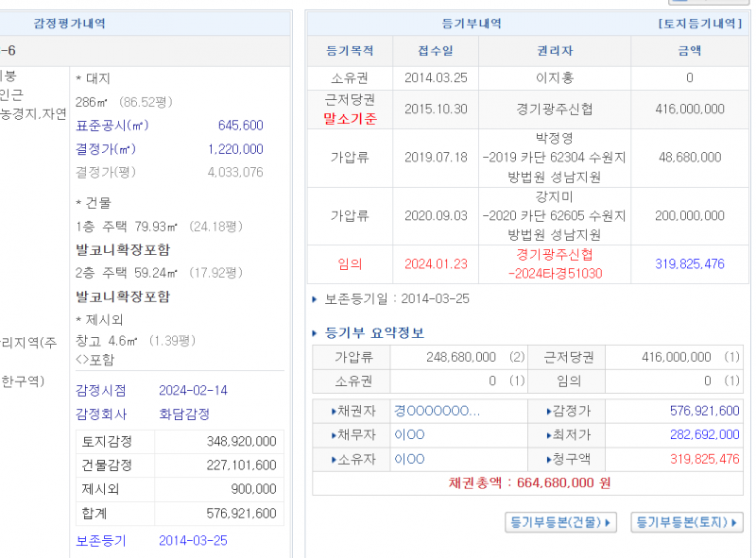Click the 소유자 arrow label
Screen dimensions: 756x558
pyautogui.click(x=352, y=460)
